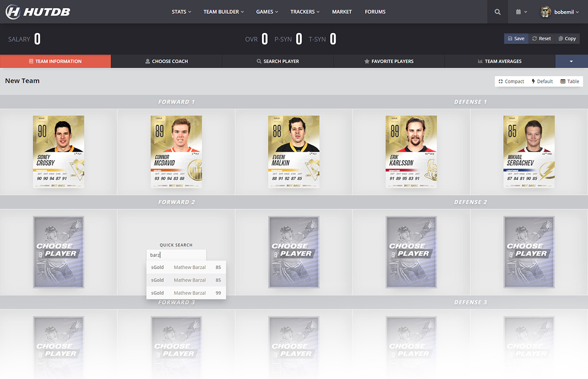Reset the team builder
588x379 pixels.
pyautogui.click(x=541, y=39)
